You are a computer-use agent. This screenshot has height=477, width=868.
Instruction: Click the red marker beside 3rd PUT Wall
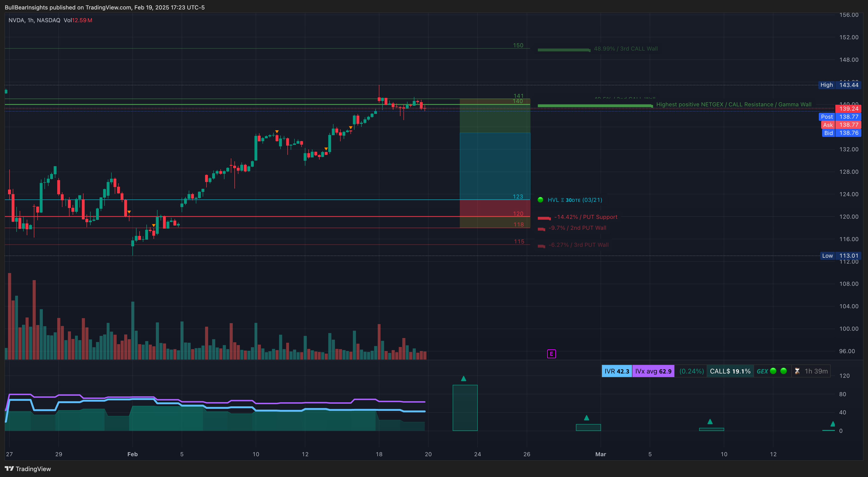tap(541, 246)
